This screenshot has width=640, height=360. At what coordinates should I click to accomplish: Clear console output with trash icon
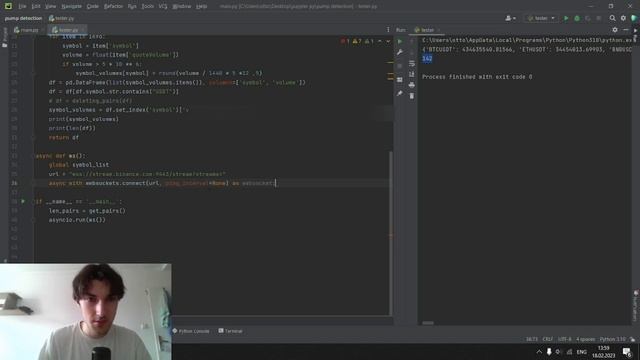coord(411,96)
